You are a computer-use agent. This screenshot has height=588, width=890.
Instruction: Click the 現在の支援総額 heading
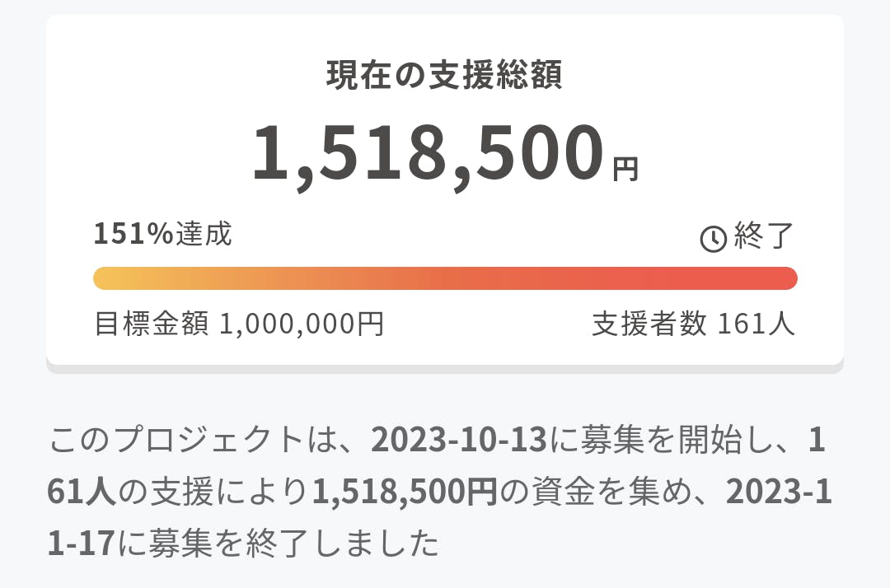point(445,76)
